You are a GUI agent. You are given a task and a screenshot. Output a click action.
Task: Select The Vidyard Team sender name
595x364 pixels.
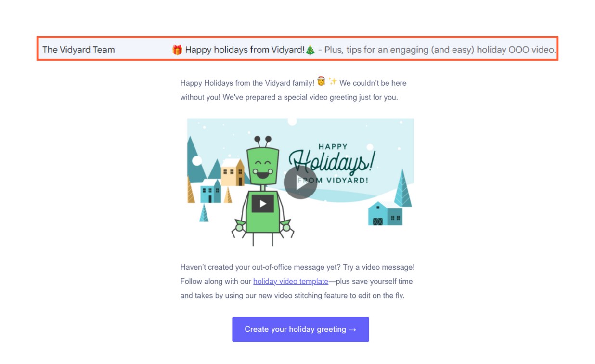pos(78,50)
